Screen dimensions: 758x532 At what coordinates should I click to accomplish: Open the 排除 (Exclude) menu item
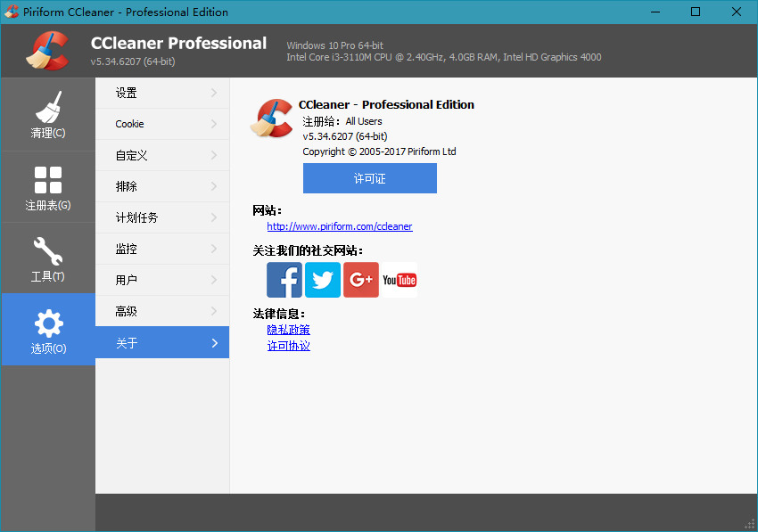click(162, 186)
